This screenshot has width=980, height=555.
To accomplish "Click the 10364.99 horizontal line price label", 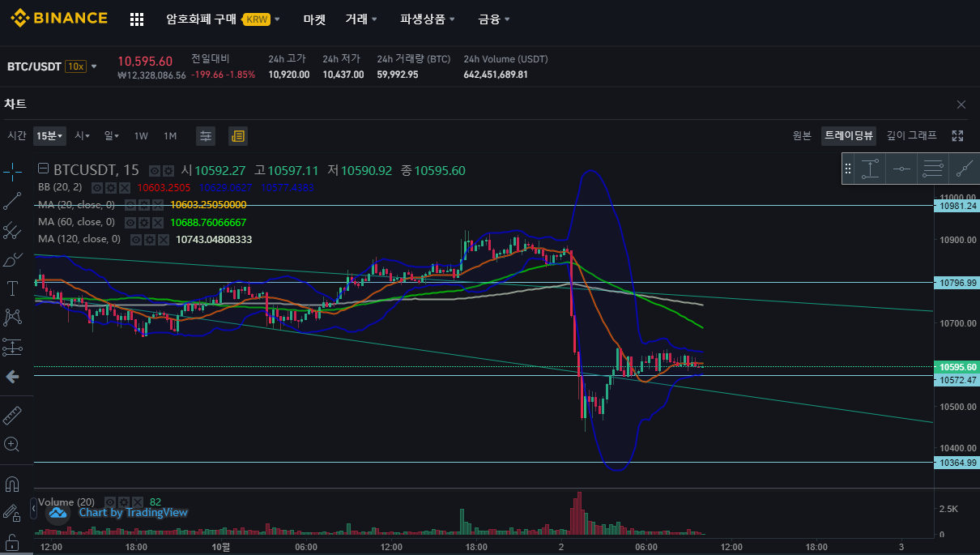I will (x=957, y=463).
